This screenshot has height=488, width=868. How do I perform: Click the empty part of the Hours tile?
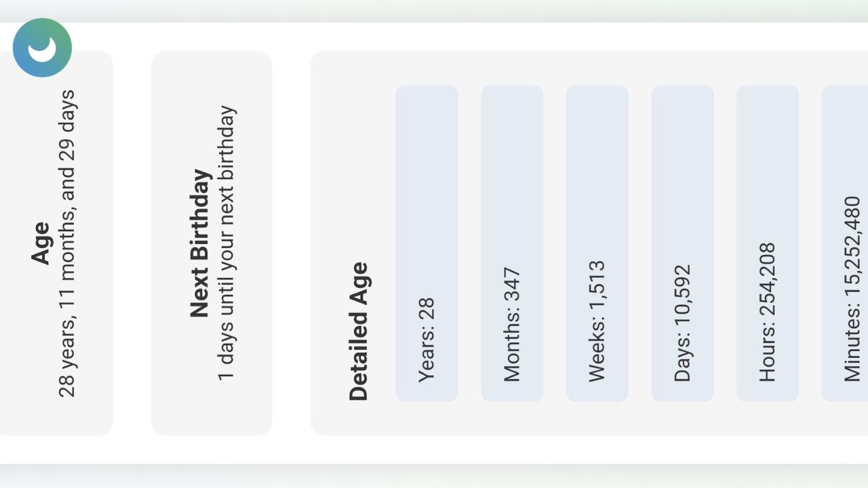tap(767, 156)
